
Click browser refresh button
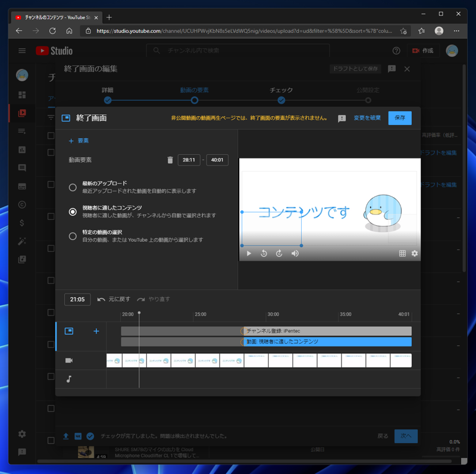point(52,31)
